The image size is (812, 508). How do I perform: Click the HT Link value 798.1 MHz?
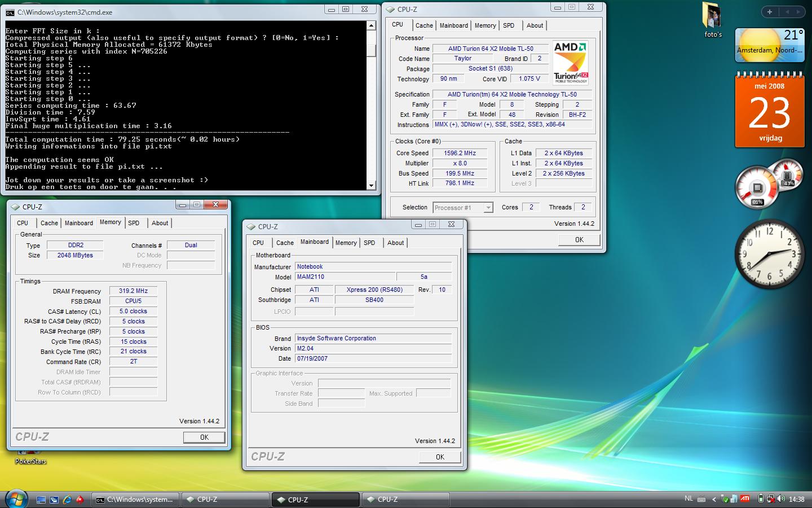[x=460, y=183]
